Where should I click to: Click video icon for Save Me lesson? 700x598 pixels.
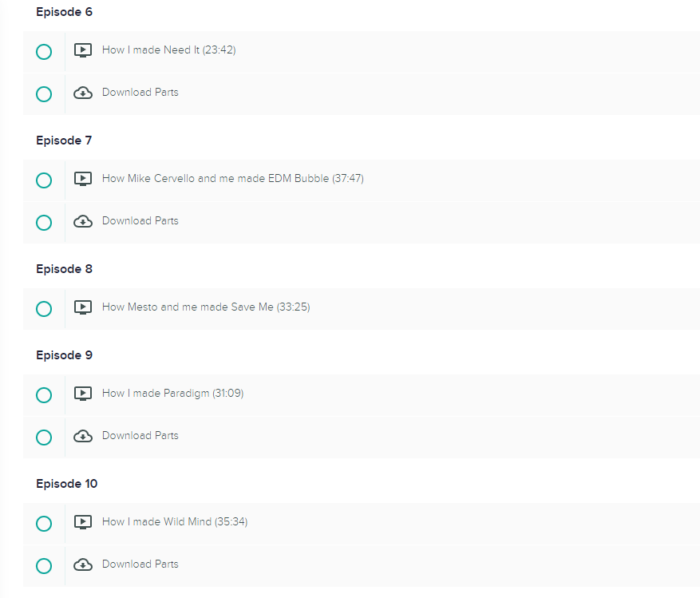pyautogui.click(x=82, y=307)
